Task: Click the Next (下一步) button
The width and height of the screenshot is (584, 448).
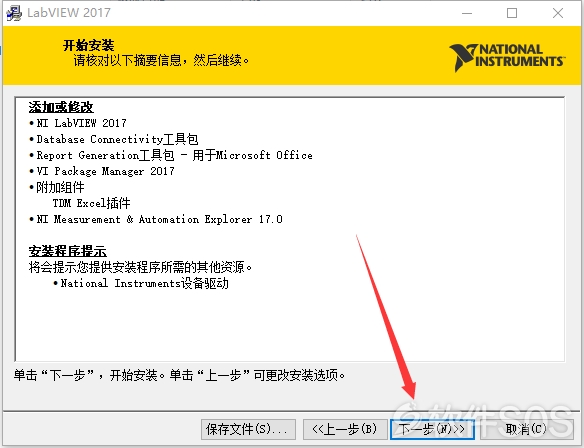Action: (x=432, y=429)
